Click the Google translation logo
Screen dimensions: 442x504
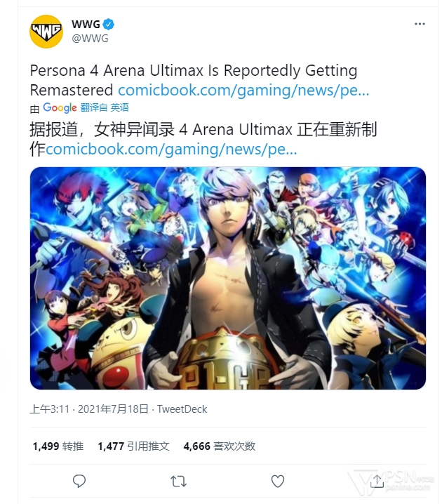coord(60,107)
